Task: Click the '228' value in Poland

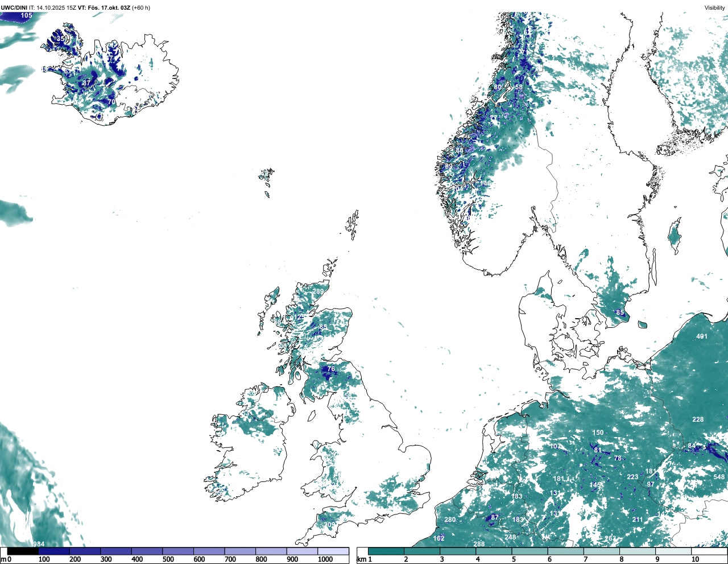Action: pos(698,419)
